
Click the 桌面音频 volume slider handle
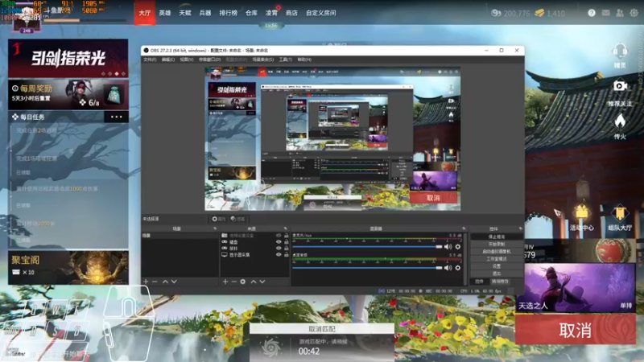(439, 268)
